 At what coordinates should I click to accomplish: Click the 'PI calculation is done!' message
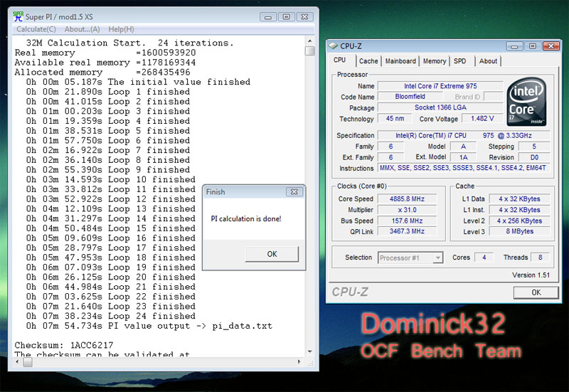point(246,219)
